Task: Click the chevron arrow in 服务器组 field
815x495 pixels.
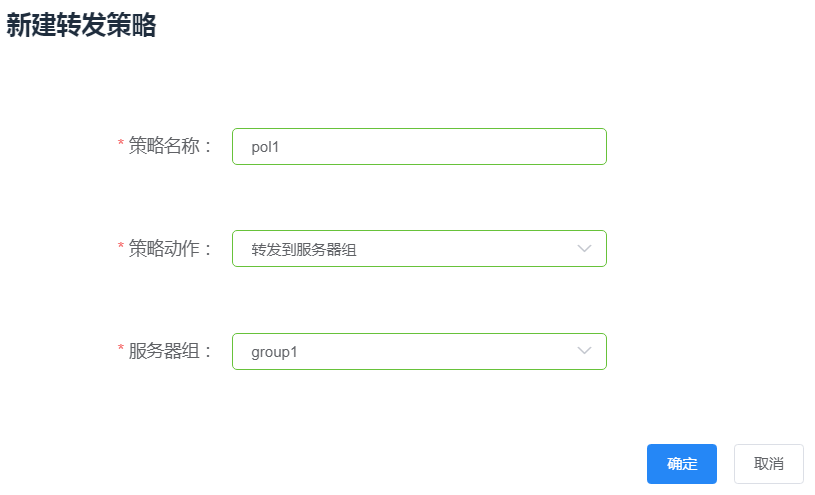Action: pos(585,351)
